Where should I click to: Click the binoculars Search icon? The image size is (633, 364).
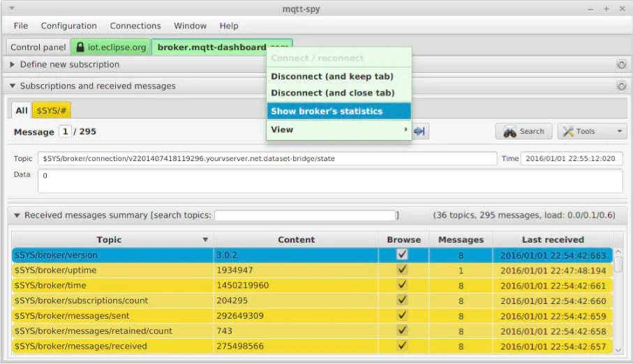(510, 132)
